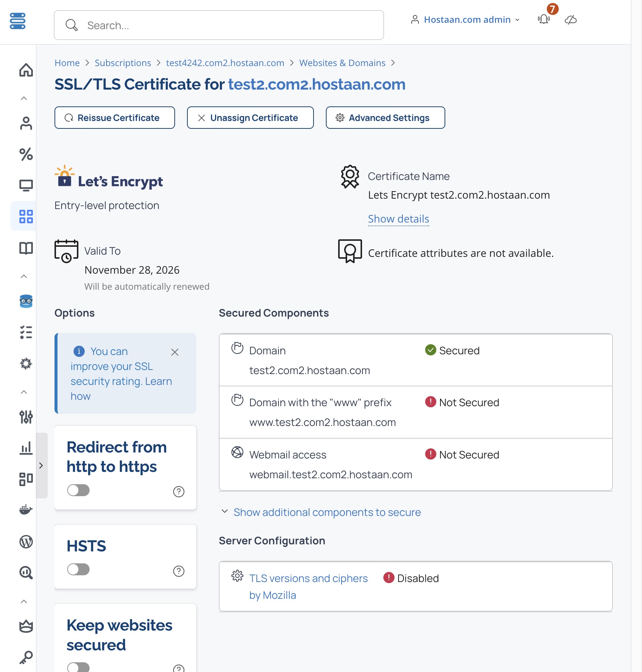The image size is (642, 672).
Task: Go to Home breadcrumb
Action: pos(67,63)
